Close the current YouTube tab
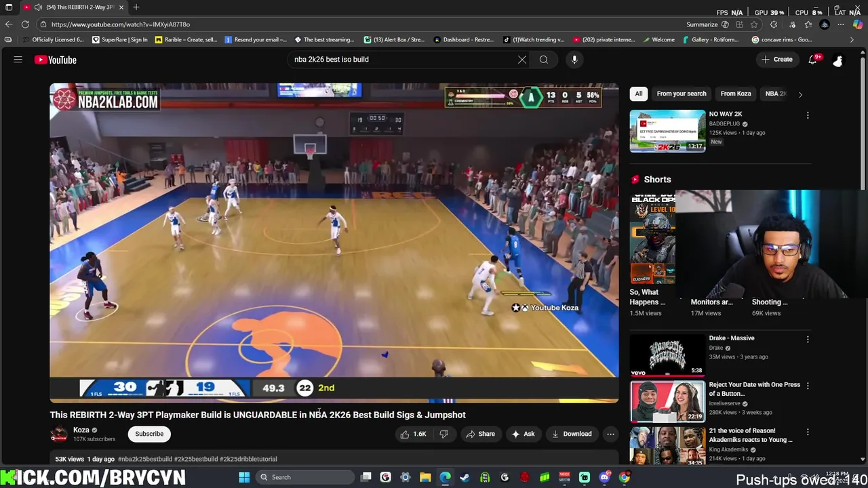This screenshot has height=488, width=868. click(x=121, y=7)
